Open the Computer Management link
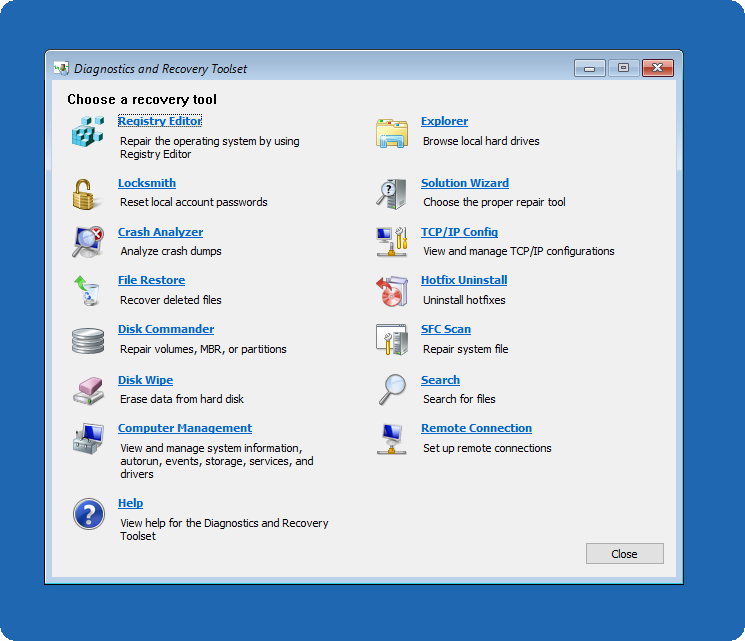Viewport: 745px width, 641px height. click(x=185, y=428)
